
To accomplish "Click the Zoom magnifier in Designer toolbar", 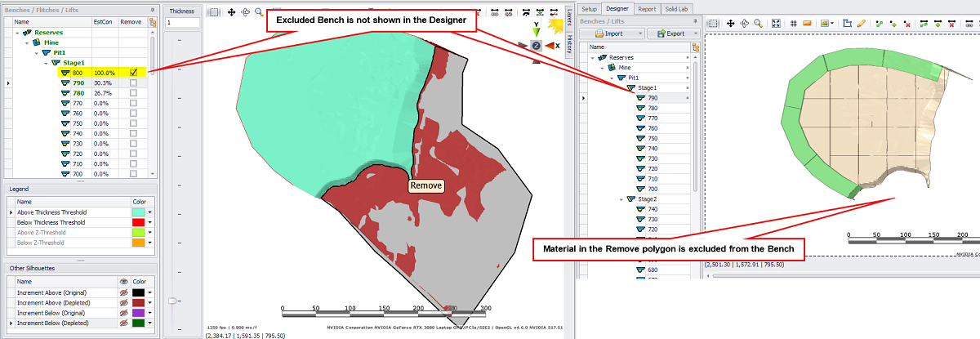I will 758,25.
